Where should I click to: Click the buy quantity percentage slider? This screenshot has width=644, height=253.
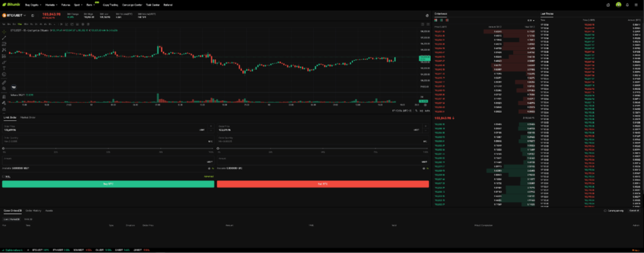pyautogui.click(x=108, y=149)
